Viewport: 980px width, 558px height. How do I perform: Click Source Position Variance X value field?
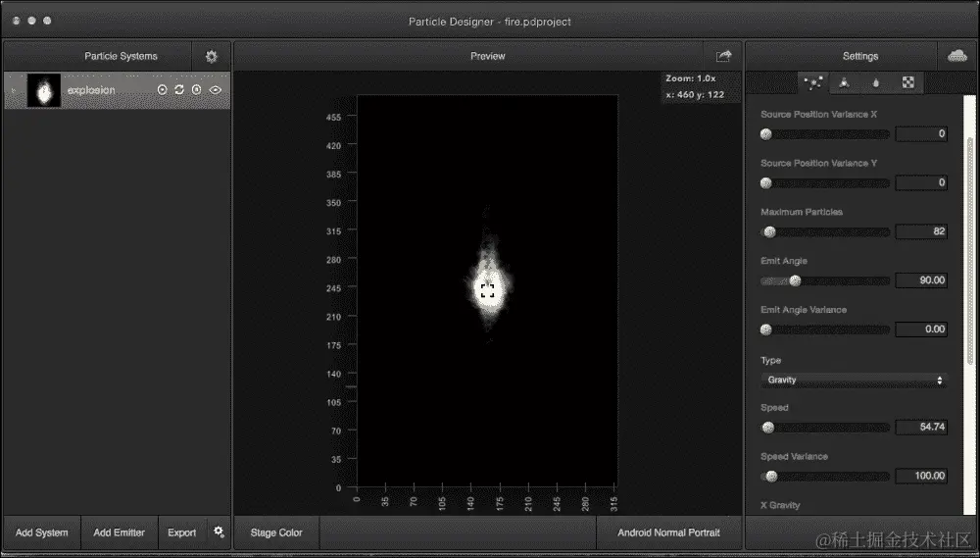[921, 133]
